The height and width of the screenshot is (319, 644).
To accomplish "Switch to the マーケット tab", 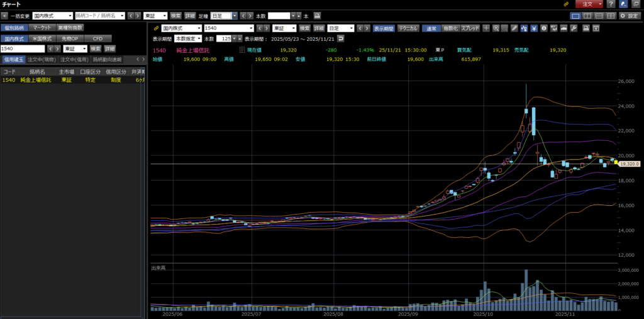I will click(42, 28).
